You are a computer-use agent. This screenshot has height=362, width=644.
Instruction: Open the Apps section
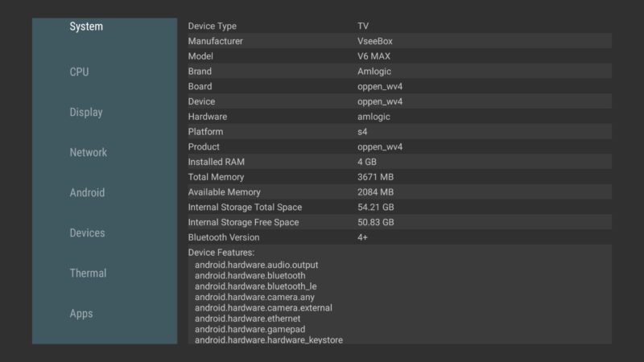tap(81, 314)
